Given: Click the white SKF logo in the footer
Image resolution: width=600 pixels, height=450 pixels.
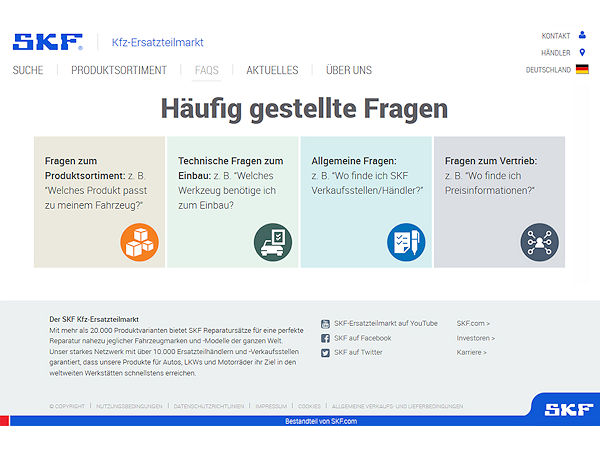Looking at the screenshot, I should pos(569,409).
